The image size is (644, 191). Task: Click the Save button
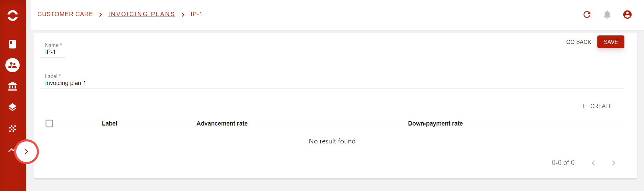611,42
